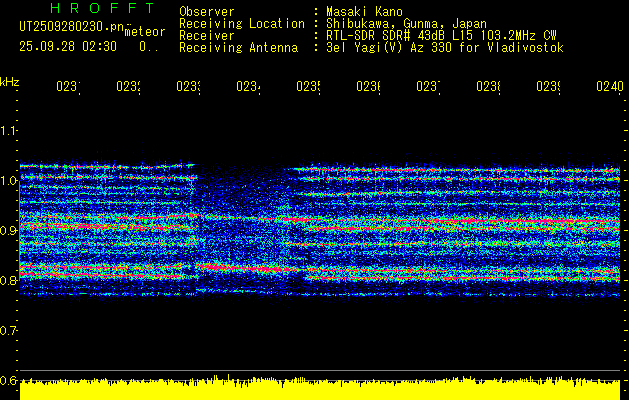The image size is (629, 400).
Task: Click the 0239 time marker
Action: (x=549, y=87)
